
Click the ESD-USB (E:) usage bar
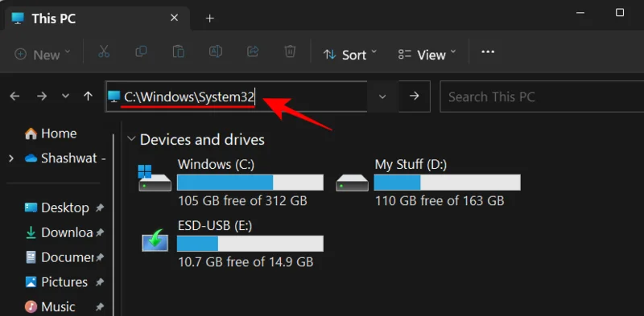pyautogui.click(x=250, y=244)
